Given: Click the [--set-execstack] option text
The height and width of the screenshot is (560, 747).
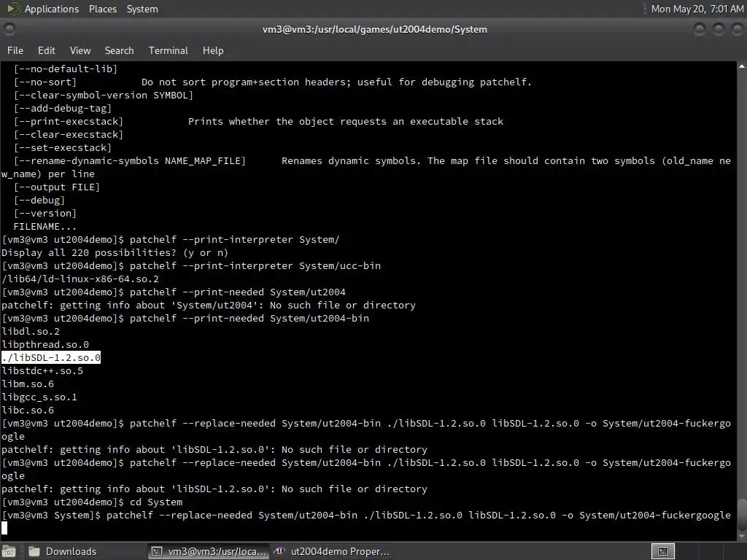Looking at the screenshot, I should 63,147.
